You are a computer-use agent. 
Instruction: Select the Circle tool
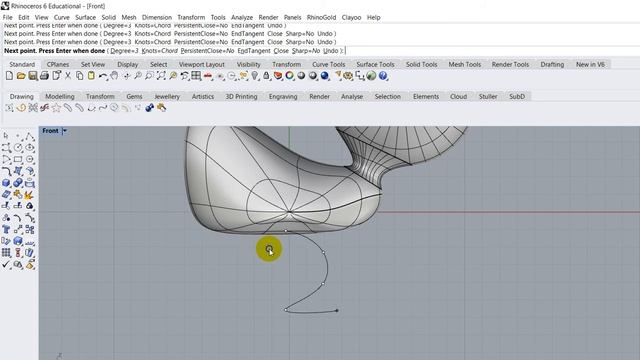coord(18,148)
